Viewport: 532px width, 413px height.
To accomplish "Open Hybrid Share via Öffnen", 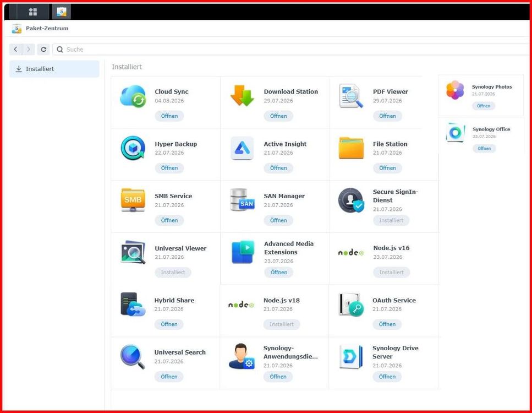I will tap(169, 324).
